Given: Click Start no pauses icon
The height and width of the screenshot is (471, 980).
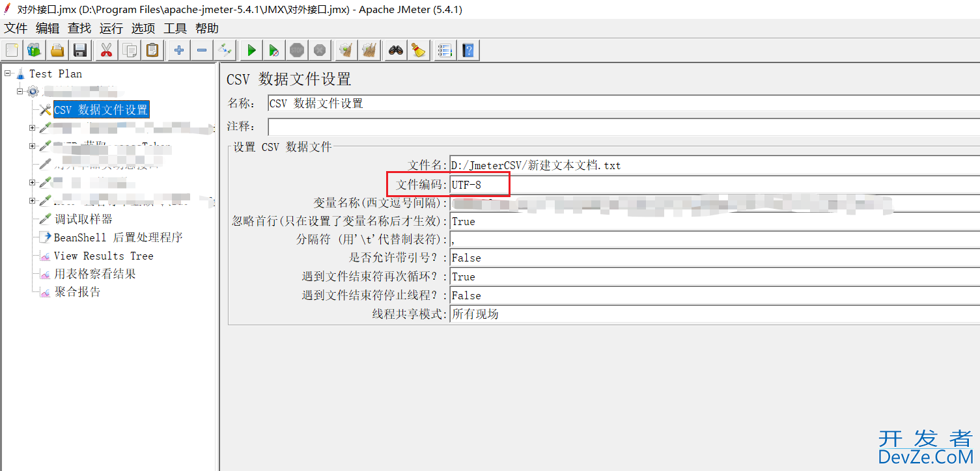Looking at the screenshot, I should coord(274,49).
